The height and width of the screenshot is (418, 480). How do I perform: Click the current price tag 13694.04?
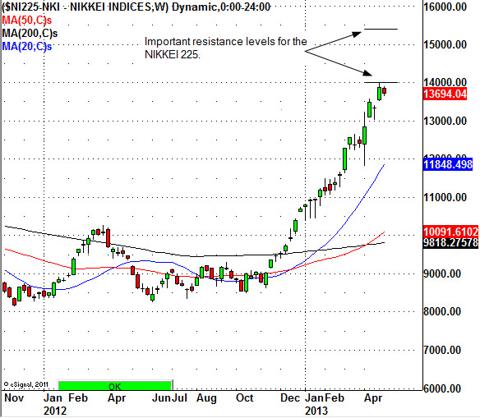point(445,94)
